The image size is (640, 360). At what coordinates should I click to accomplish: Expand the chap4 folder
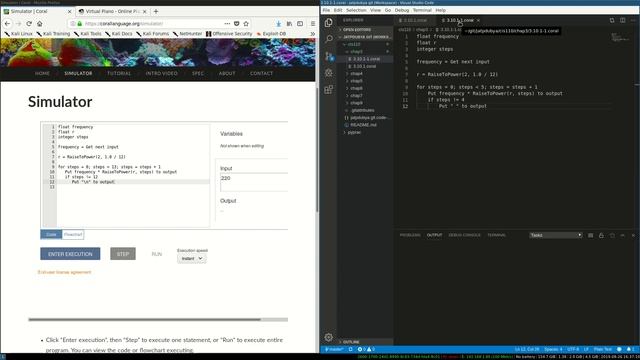[x=356, y=73]
